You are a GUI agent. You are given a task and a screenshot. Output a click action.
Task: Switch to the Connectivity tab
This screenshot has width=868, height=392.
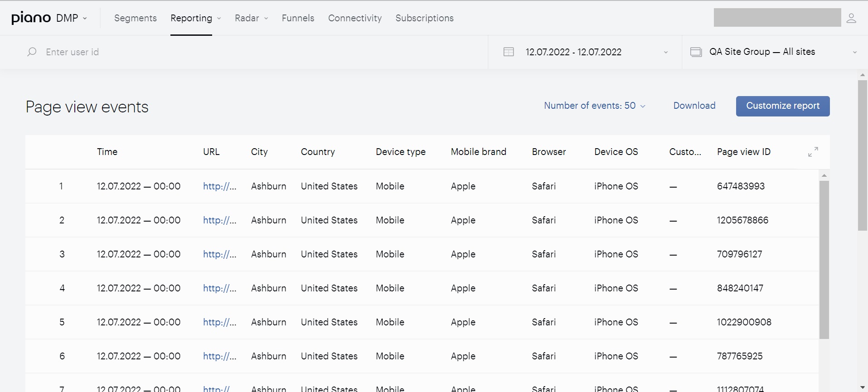click(x=355, y=18)
